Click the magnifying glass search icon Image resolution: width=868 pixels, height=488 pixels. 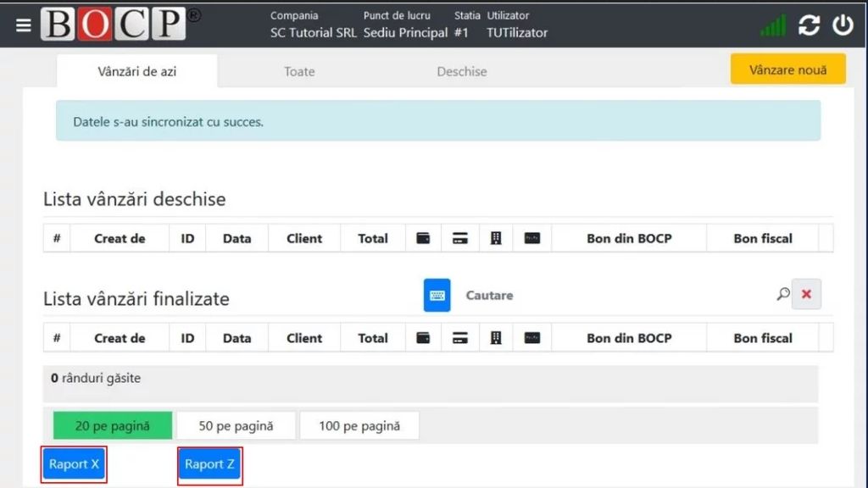(x=782, y=294)
